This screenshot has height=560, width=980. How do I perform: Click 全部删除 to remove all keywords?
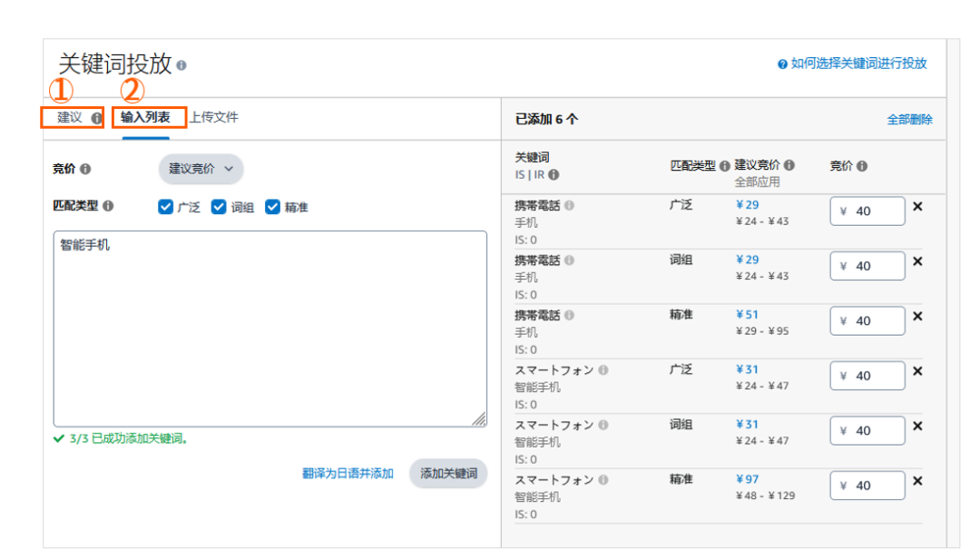tap(910, 120)
